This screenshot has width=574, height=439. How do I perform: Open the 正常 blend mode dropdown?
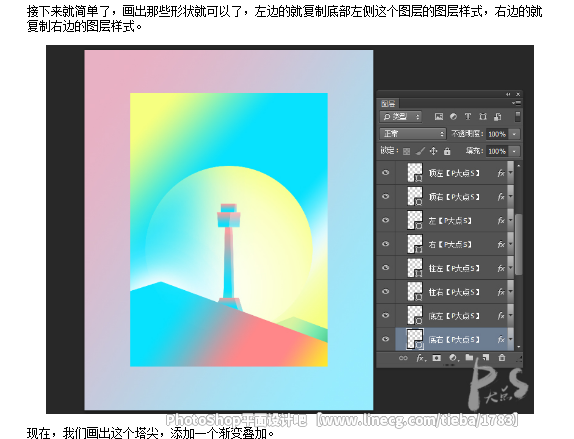413,134
